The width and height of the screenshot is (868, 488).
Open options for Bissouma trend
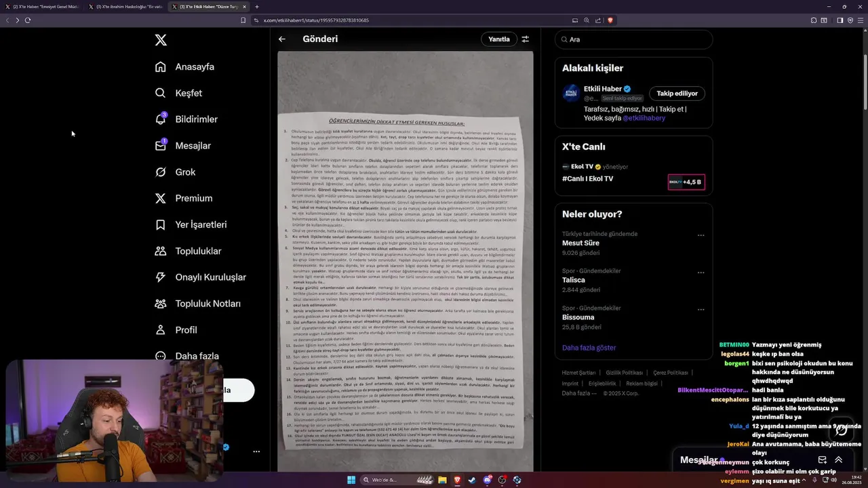(x=701, y=310)
